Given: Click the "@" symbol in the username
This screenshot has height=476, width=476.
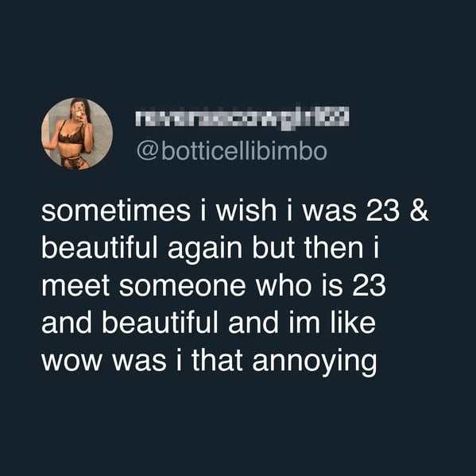Looking at the screenshot, I should pyautogui.click(x=147, y=152).
